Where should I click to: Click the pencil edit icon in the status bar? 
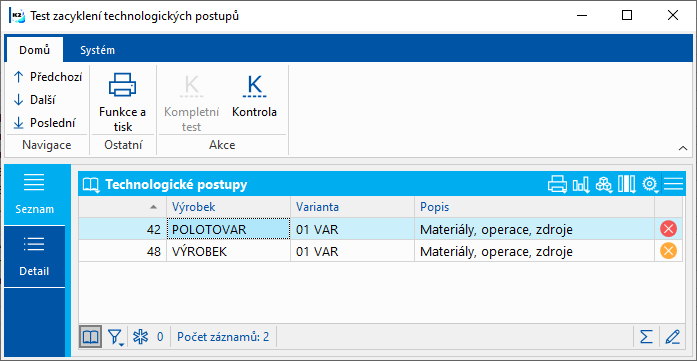(672, 337)
